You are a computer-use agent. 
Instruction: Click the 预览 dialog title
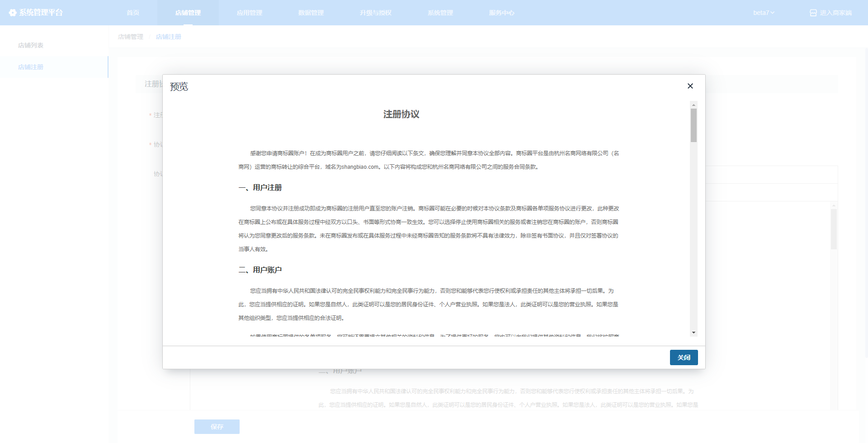pos(179,86)
